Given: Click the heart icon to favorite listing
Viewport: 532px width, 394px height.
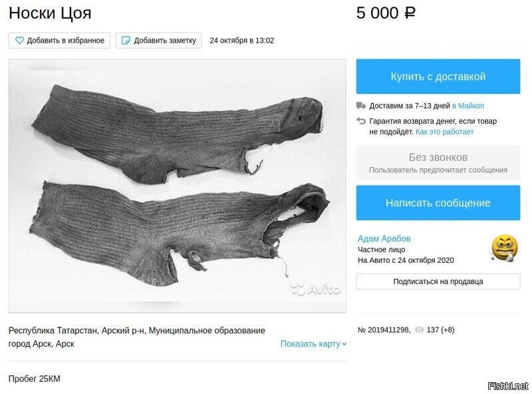Looking at the screenshot, I should tap(20, 41).
